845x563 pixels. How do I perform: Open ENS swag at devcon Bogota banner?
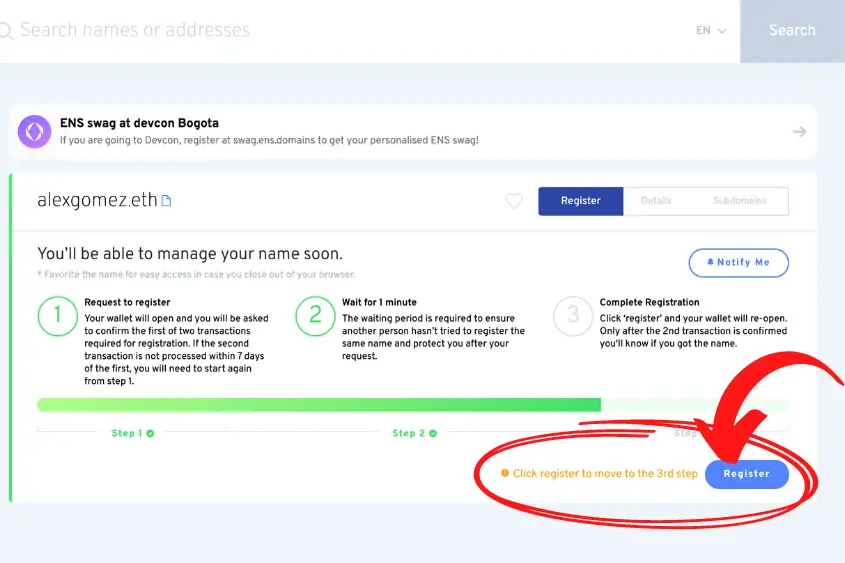[412, 131]
